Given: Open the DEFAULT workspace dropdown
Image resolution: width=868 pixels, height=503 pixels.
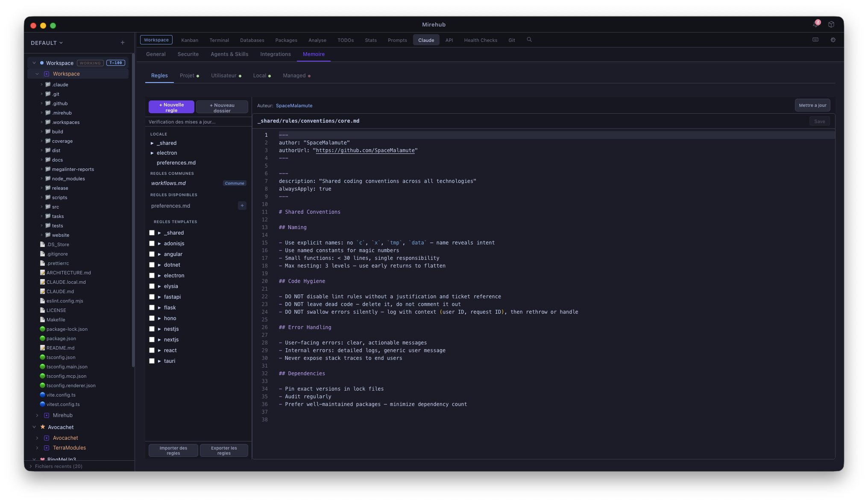Looking at the screenshot, I should pyautogui.click(x=47, y=43).
